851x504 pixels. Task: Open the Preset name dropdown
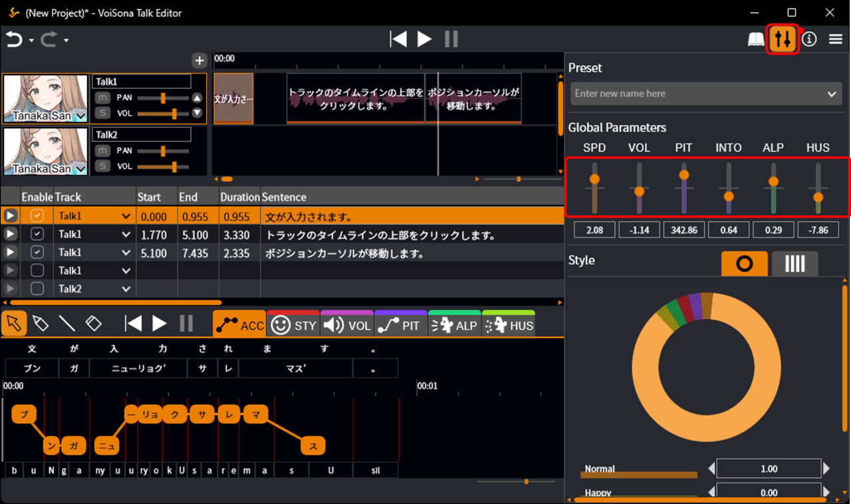tap(831, 94)
